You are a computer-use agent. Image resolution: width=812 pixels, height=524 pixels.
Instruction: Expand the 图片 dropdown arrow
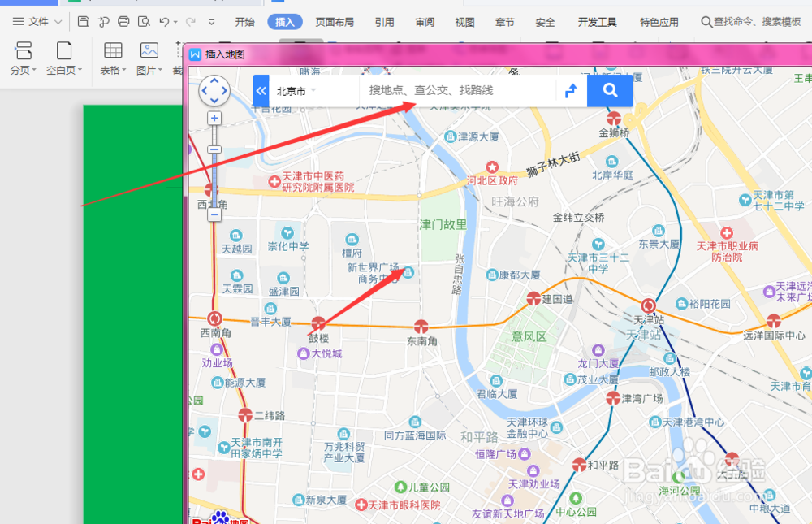161,70
